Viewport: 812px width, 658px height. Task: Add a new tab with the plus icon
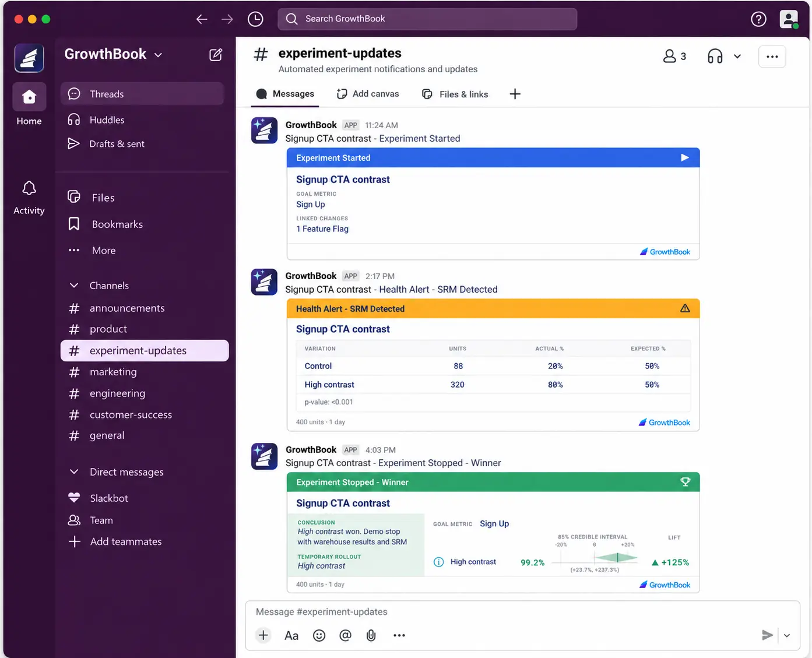515,94
